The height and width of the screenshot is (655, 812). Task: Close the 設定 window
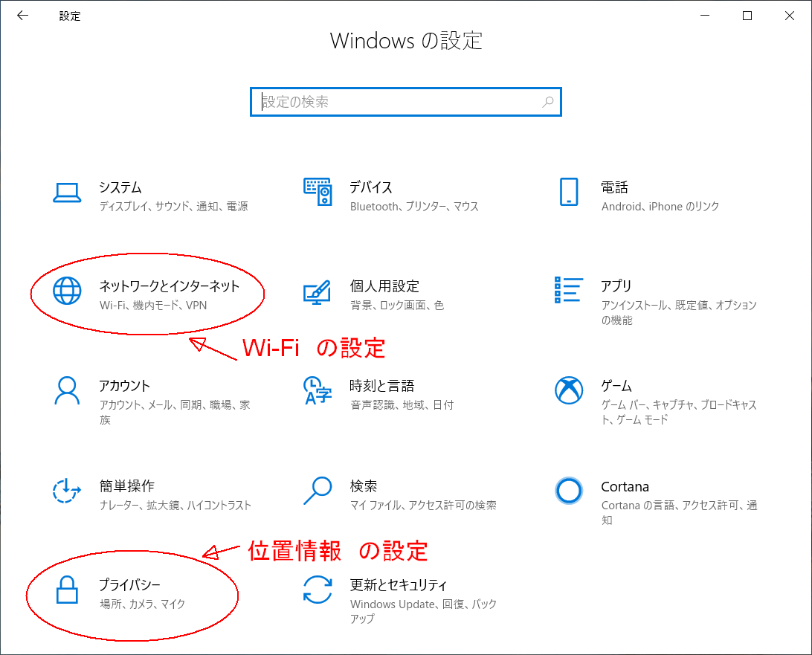pyautogui.click(x=789, y=16)
